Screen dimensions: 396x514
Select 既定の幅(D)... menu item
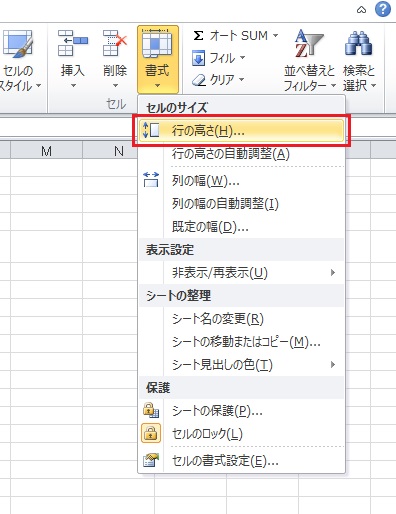coord(241,227)
